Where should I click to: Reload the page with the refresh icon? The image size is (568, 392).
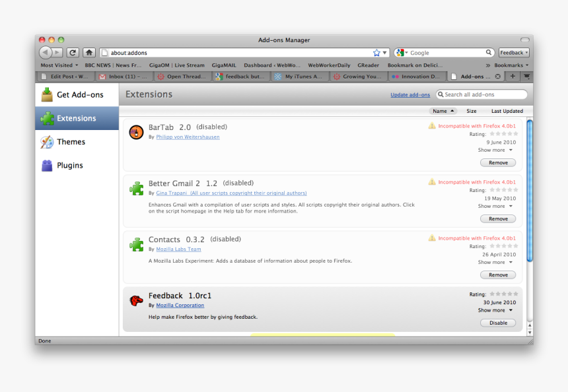pos(73,53)
